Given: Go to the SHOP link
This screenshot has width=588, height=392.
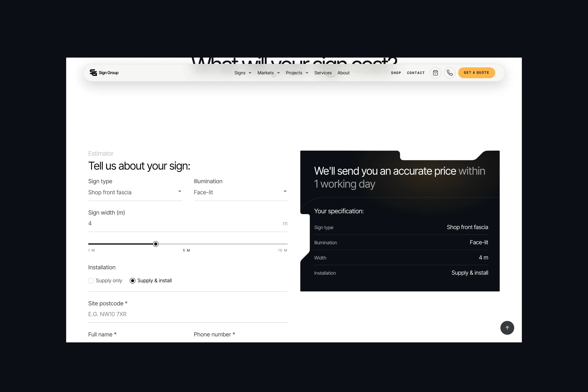Looking at the screenshot, I should [396, 73].
